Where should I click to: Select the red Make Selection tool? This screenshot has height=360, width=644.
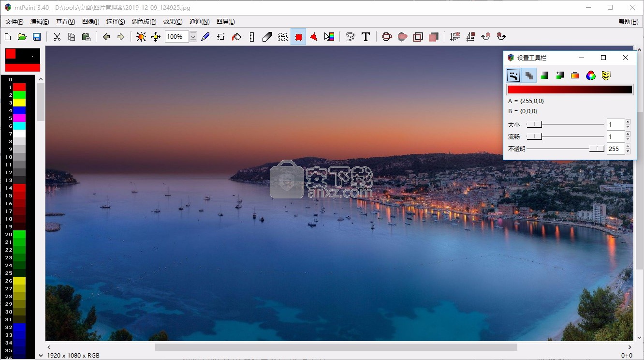[298, 37]
